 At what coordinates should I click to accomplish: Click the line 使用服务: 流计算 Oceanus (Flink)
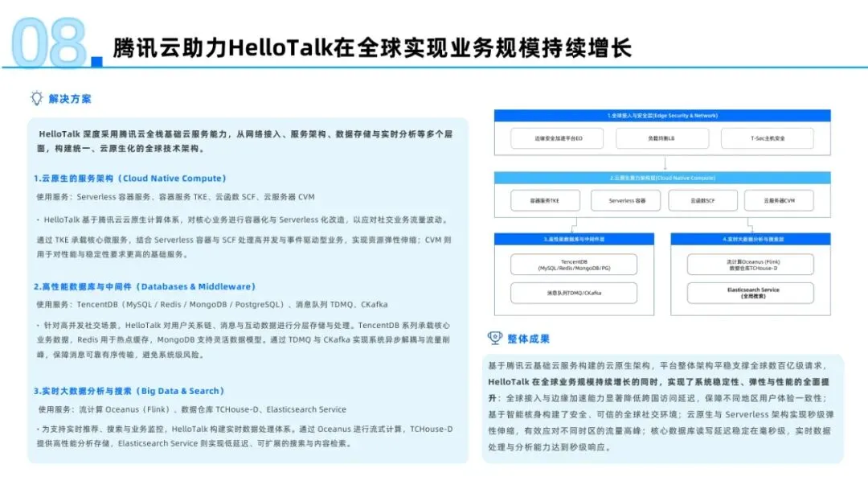pos(192,409)
